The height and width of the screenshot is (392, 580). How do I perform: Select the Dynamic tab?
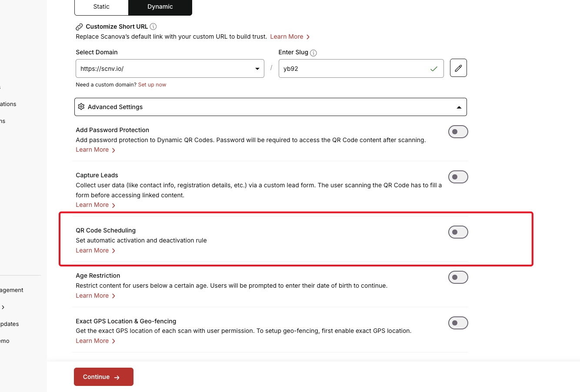pyautogui.click(x=160, y=7)
